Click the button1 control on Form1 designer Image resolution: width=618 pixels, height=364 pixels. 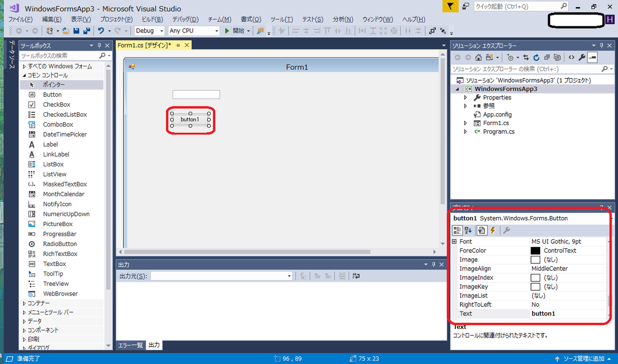pos(191,119)
